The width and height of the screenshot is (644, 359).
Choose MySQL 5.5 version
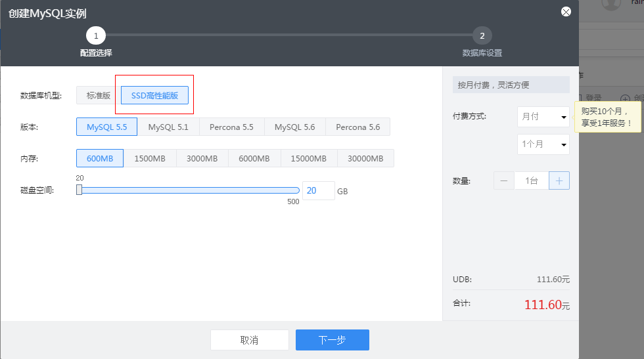click(x=106, y=127)
